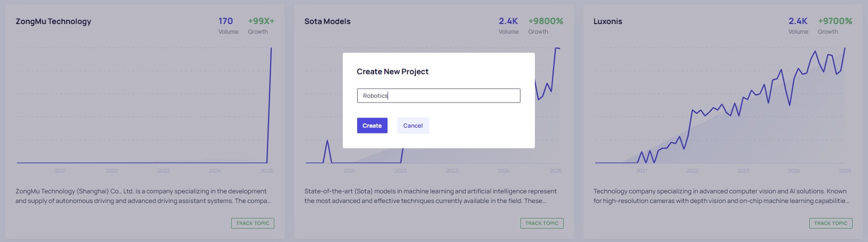Select the Luxonis card title

point(607,21)
